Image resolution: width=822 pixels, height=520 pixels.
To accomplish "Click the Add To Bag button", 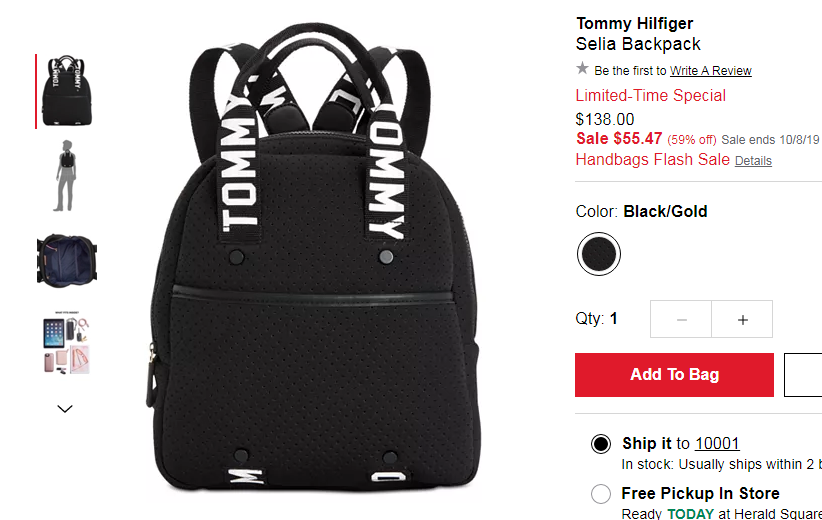I will pos(674,375).
